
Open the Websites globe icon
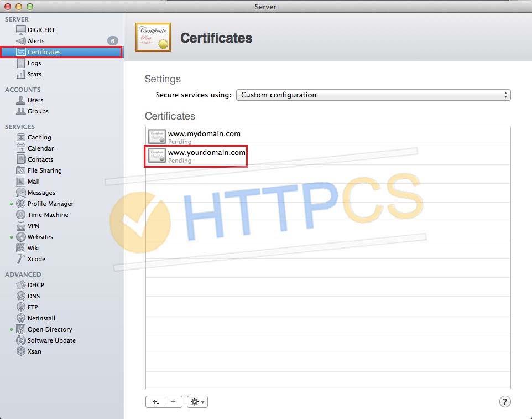click(x=20, y=237)
